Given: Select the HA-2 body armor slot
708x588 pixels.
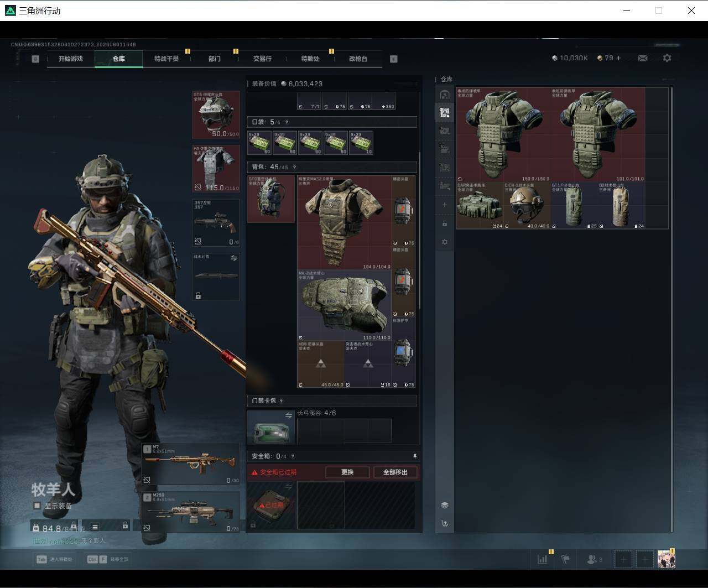Looking at the screenshot, I should [216, 169].
